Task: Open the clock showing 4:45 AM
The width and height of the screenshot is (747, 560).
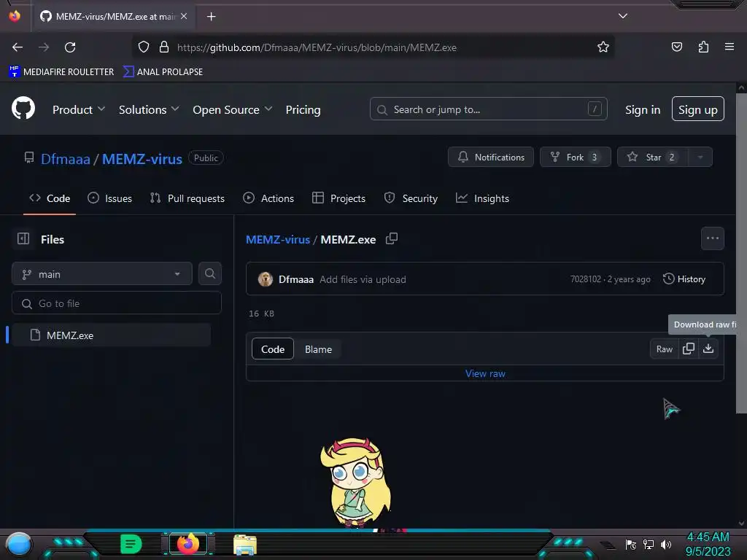Action: [708, 544]
